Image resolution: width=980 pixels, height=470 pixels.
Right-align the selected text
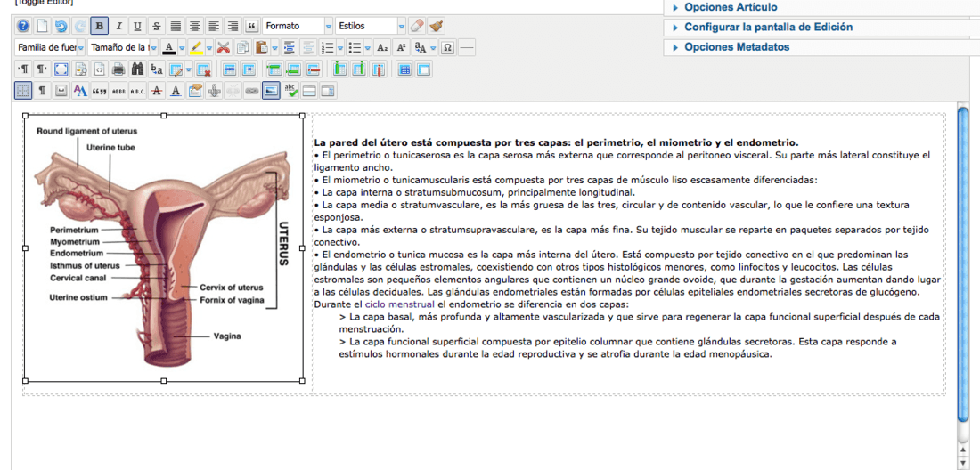click(x=233, y=26)
